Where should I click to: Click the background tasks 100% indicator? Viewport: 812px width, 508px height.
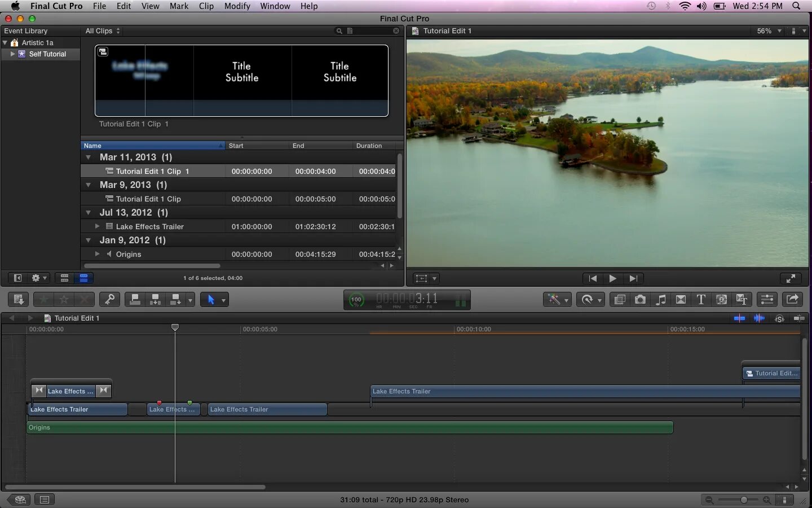[356, 300]
